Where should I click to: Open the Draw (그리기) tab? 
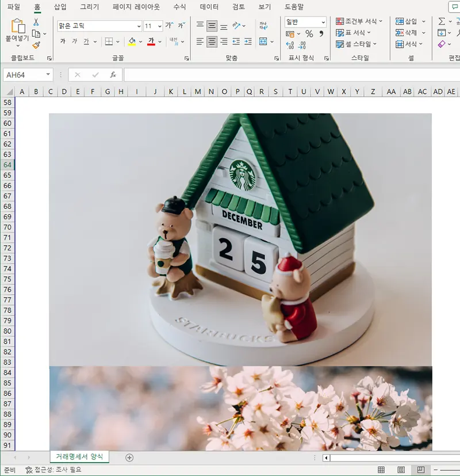(90, 7)
